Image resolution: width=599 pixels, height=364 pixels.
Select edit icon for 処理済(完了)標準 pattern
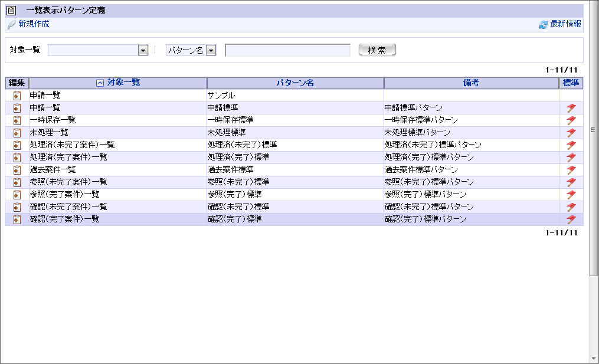click(17, 157)
